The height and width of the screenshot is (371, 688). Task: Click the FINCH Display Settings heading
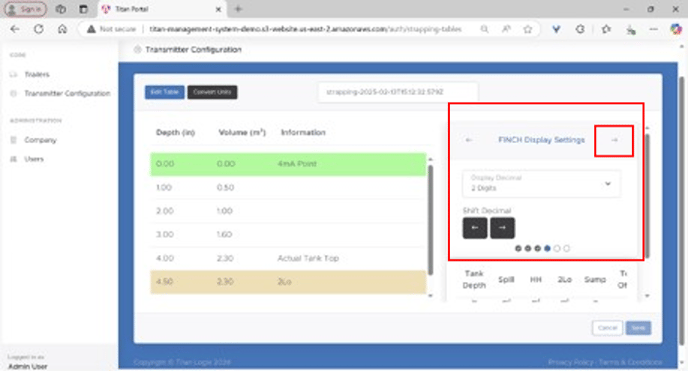coord(541,140)
